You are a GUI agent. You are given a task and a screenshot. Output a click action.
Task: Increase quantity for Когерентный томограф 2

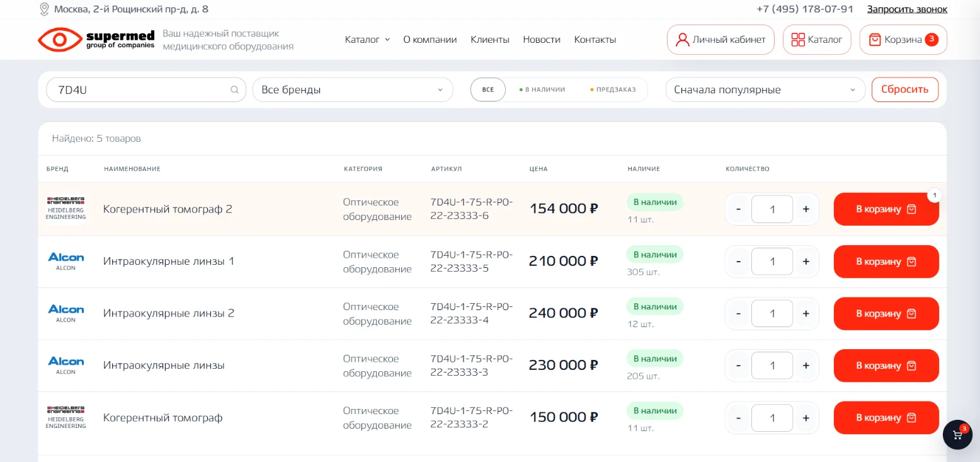[x=806, y=209]
